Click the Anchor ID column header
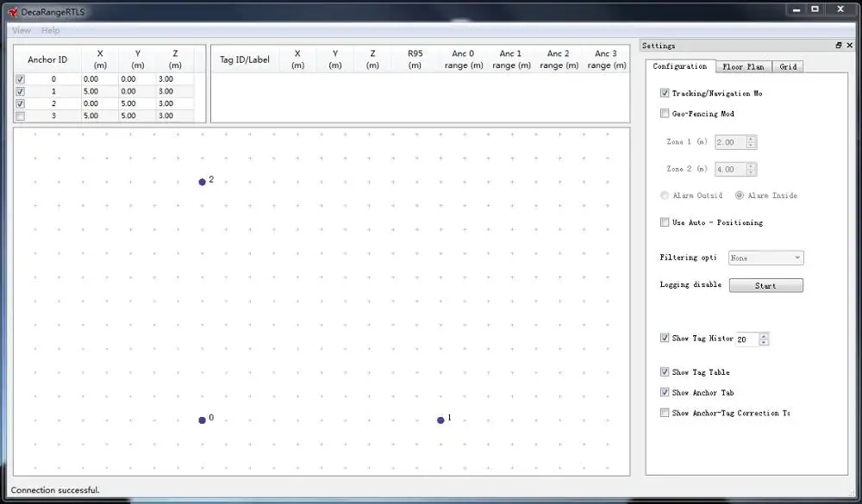This screenshot has height=504, width=862. [x=47, y=59]
